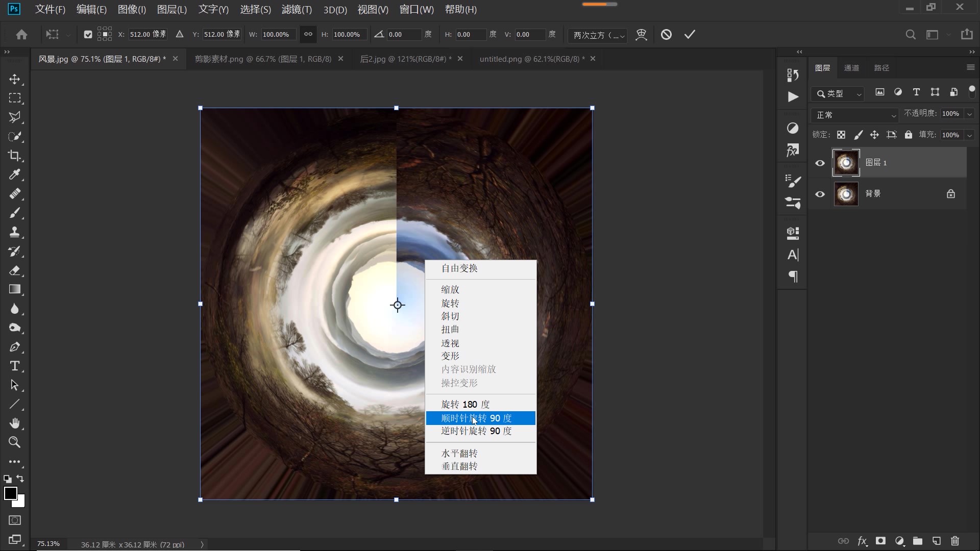Click the foreground color swatch
This screenshot has height=551, width=980.
[11, 494]
